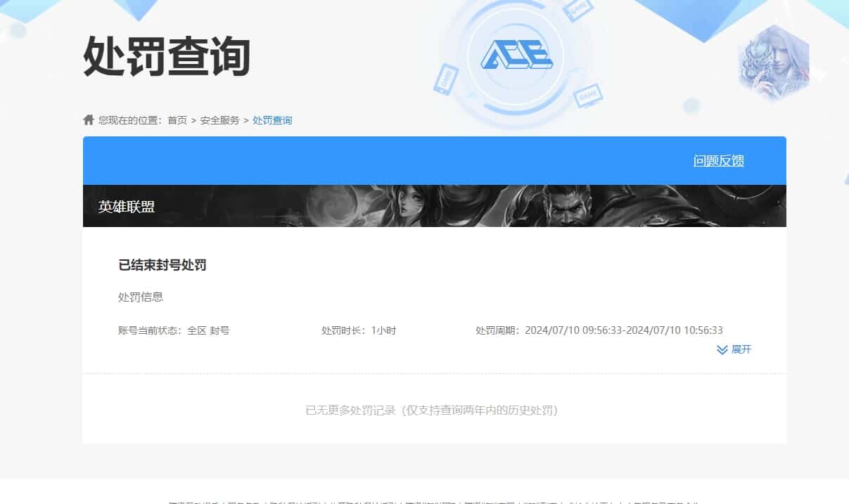
Task: Open the 问题反馈 link
Action: pos(719,161)
